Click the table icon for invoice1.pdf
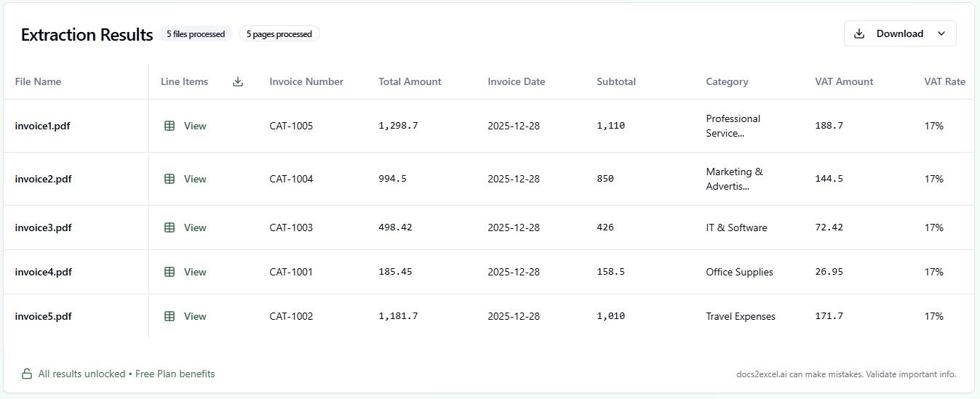The width and height of the screenshot is (980, 399). click(170, 126)
